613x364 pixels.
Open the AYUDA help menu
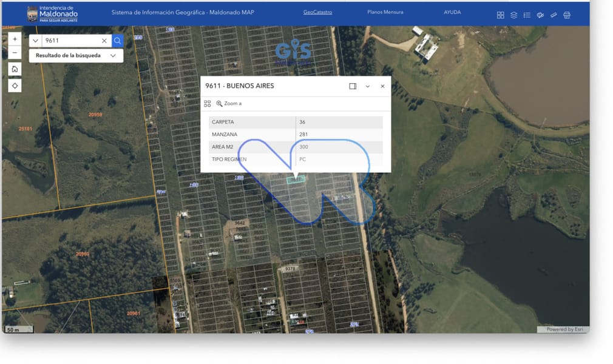[x=452, y=12]
